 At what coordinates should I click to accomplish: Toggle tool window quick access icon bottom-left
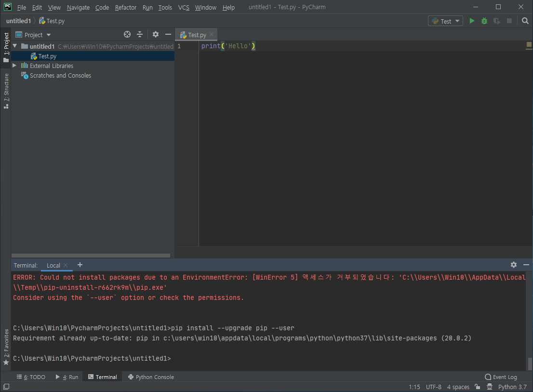tap(6, 387)
